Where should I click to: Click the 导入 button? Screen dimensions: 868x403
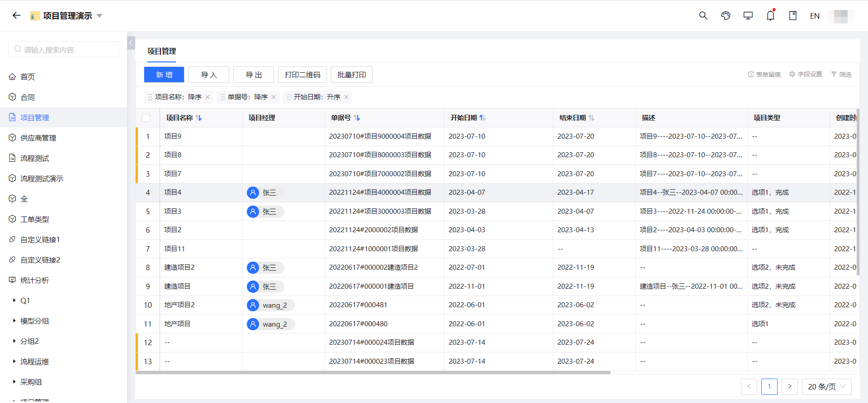209,75
